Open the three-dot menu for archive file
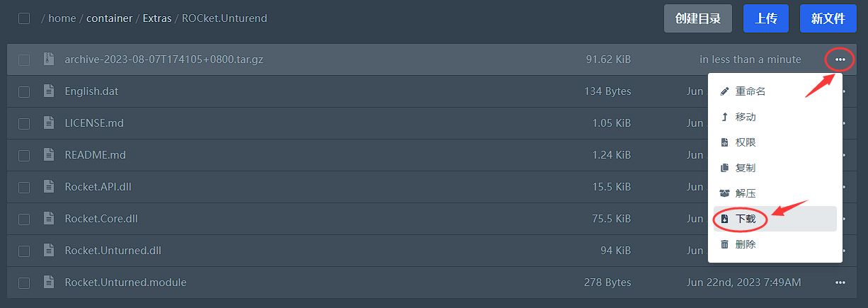The width and height of the screenshot is (868, 308). [x=840, y=59]
